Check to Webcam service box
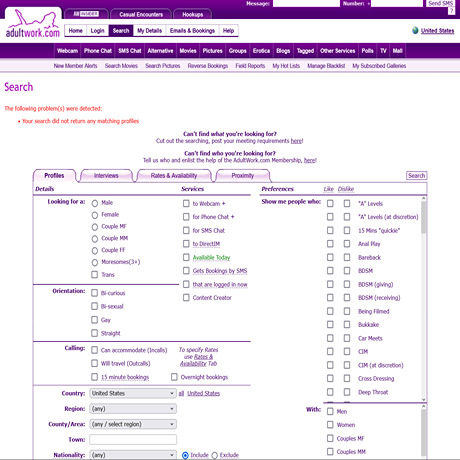 186,203
